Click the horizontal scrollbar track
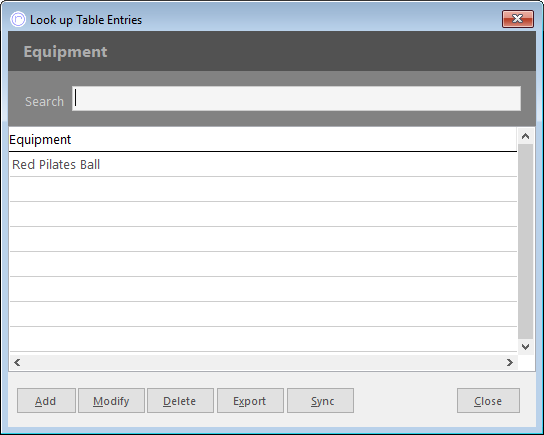The height and width of the screenshot is (435, 544). [263, 362]
